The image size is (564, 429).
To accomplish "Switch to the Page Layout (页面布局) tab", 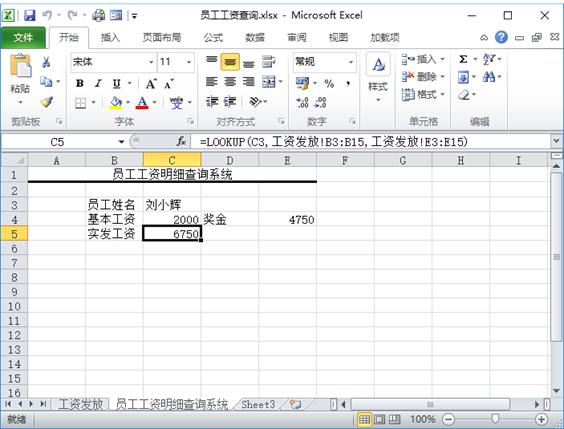I will [x=162, y=37].
